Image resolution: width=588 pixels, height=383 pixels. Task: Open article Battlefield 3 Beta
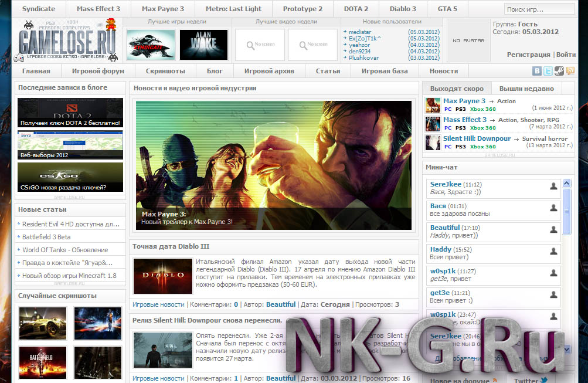[x=46, y=237]
